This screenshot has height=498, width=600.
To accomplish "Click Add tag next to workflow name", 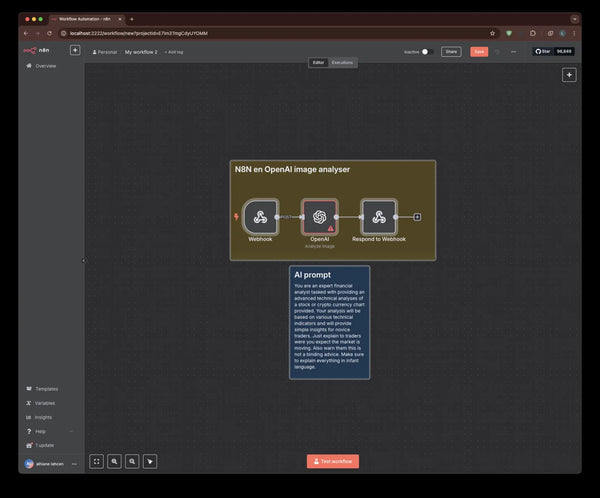I will pyautogui.click(x=174, y=52).
